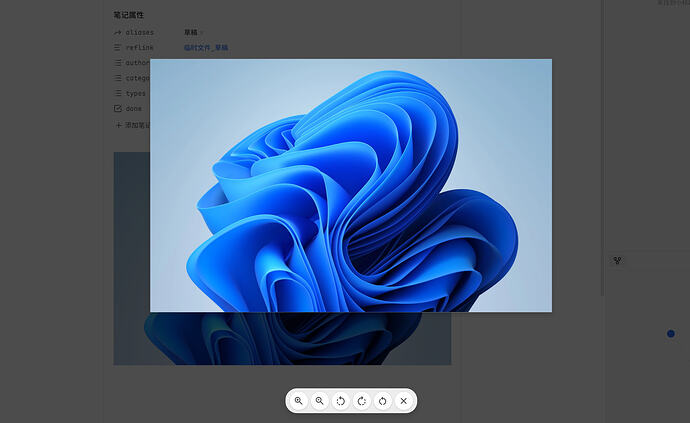Click the 笔记属性 heading
This screenshot has width=690, height=423.
coord(128,15)
